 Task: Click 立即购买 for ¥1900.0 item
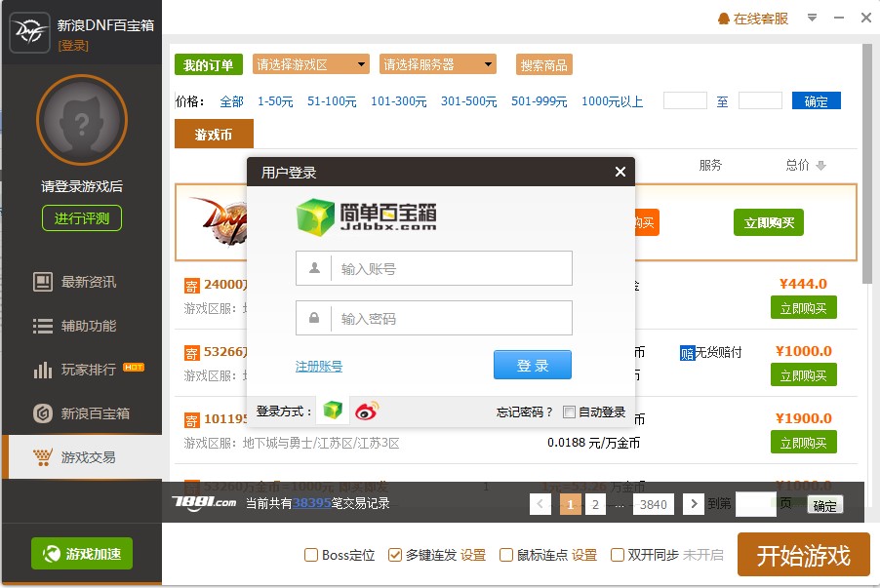pyautogui.click(x=804, y=442)
